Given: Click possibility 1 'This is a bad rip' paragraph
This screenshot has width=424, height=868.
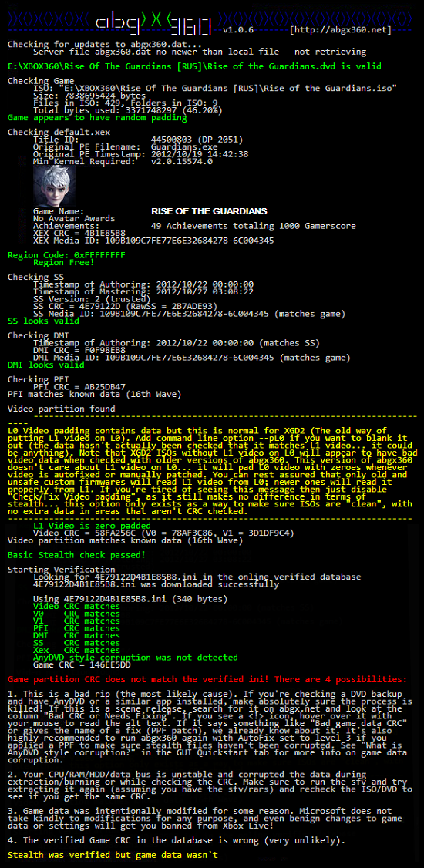Looking at the screenshot, I should pyautogui.click(x=210, y=726).
